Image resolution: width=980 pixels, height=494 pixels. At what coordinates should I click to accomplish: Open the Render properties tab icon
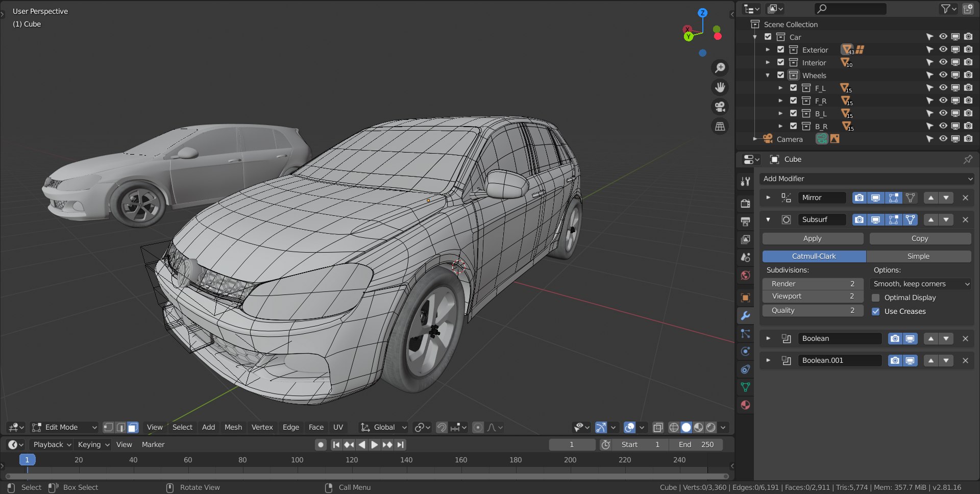click(x=745, y=203)
